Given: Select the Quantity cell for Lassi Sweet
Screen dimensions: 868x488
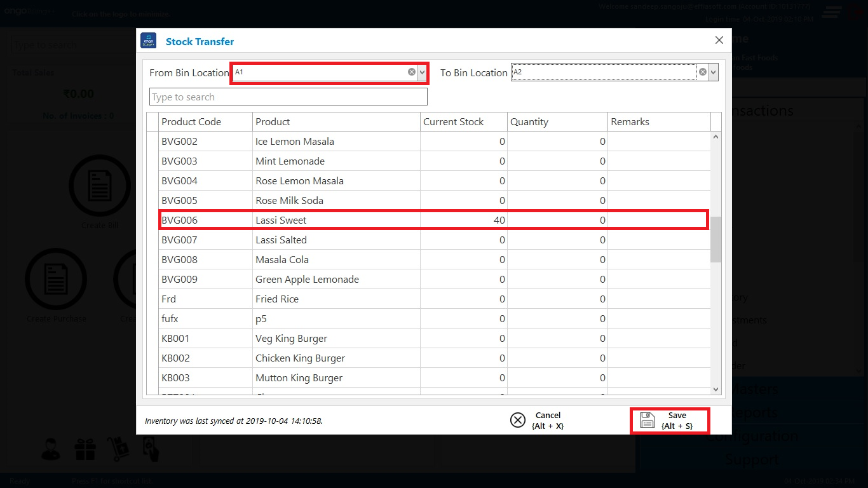Looking at the screenshot, I should coord(557,220).
